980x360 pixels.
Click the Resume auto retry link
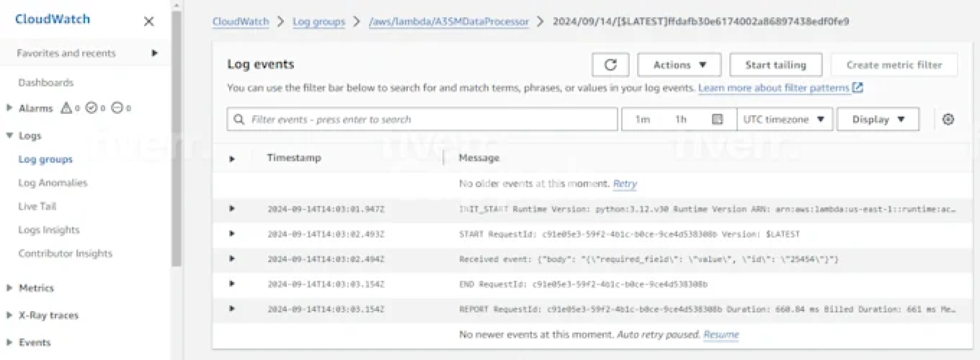click(721, 335)
